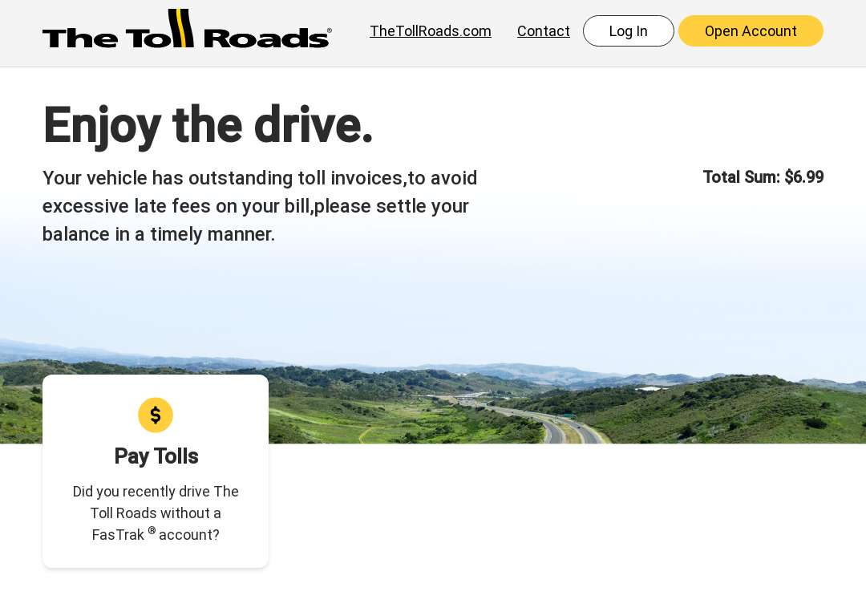The image size is (866, 616).
Task: Click the word FasTrak in the card
Action: pos(118,535)
